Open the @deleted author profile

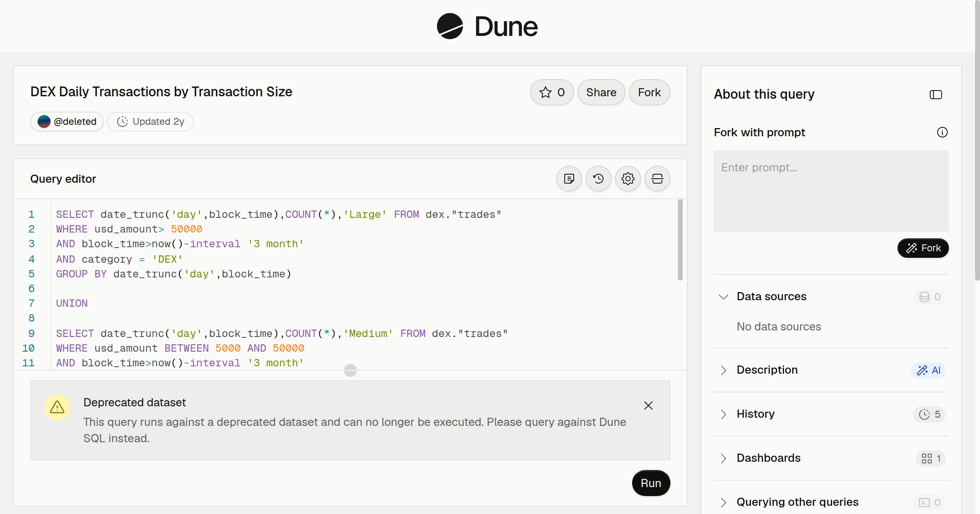(x=67, y=122)
